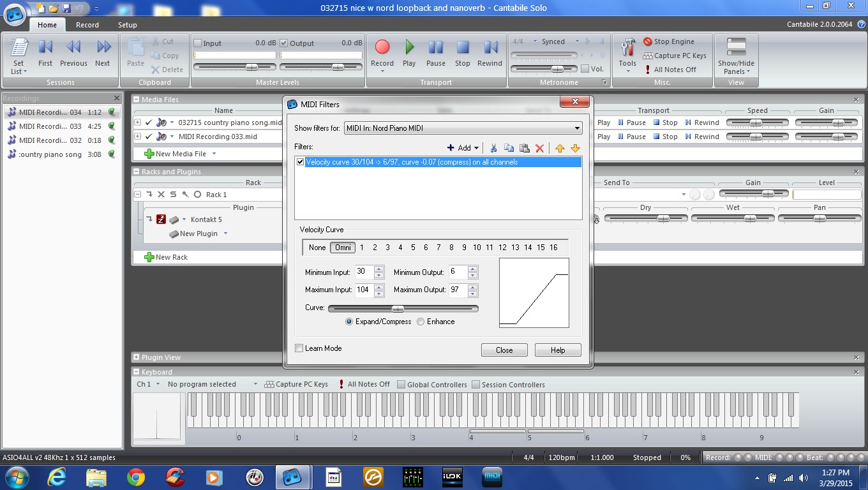This screenshot has height=490, width=868.
Task: Click the cut filter scissors icon
Action: click(x=493, y=148)
